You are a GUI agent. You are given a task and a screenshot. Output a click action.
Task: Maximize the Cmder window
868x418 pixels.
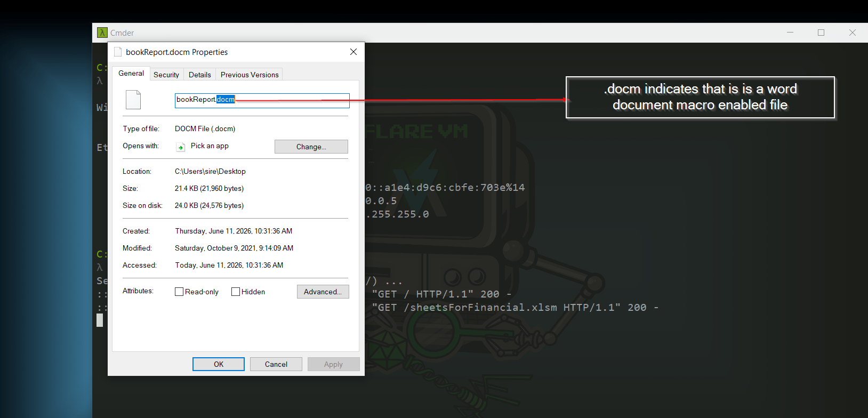[x=821, y=33]
